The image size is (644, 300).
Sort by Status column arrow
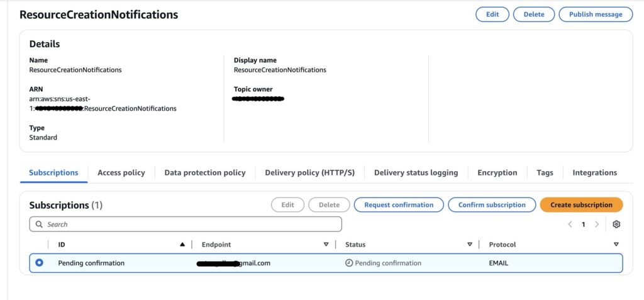pos(470,245)
